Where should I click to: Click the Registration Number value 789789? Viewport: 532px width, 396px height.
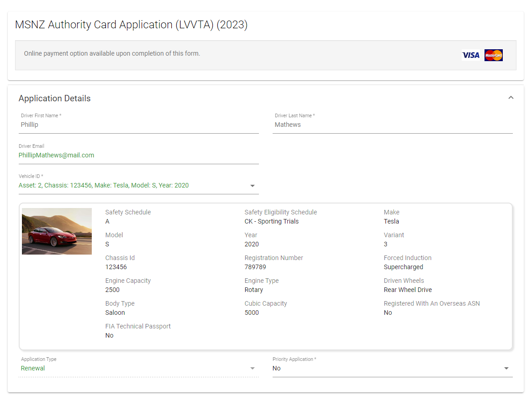[255, 267]
